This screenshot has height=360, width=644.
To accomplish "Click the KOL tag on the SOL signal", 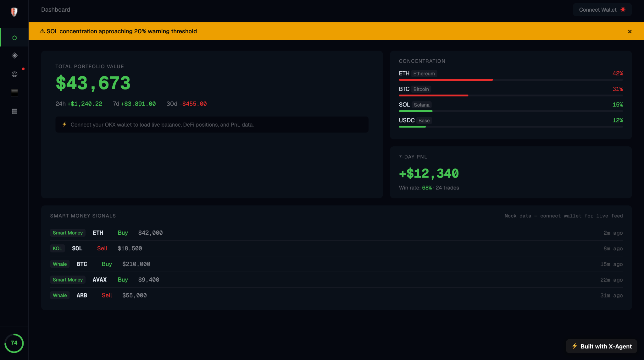I will click(x=58, y=248).
